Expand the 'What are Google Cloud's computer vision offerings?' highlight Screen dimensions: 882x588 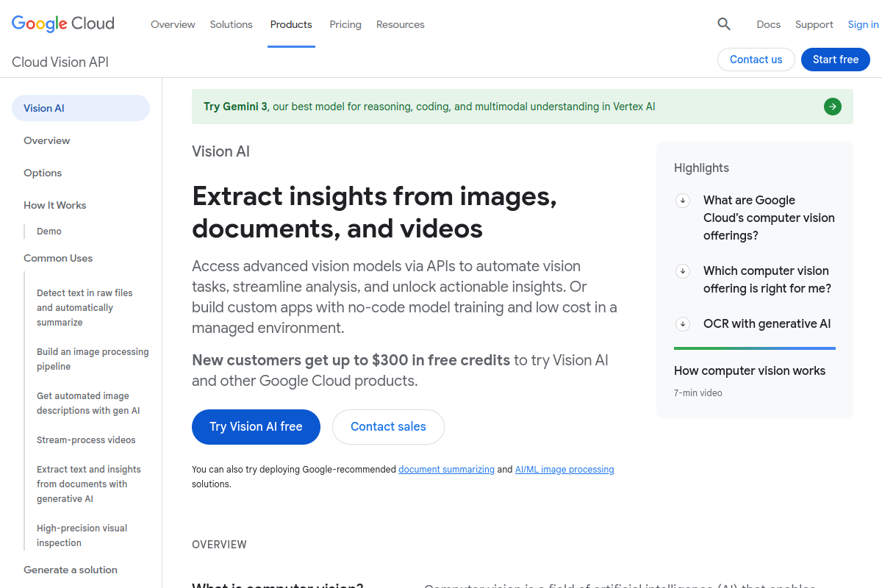(x=769, y=218)
